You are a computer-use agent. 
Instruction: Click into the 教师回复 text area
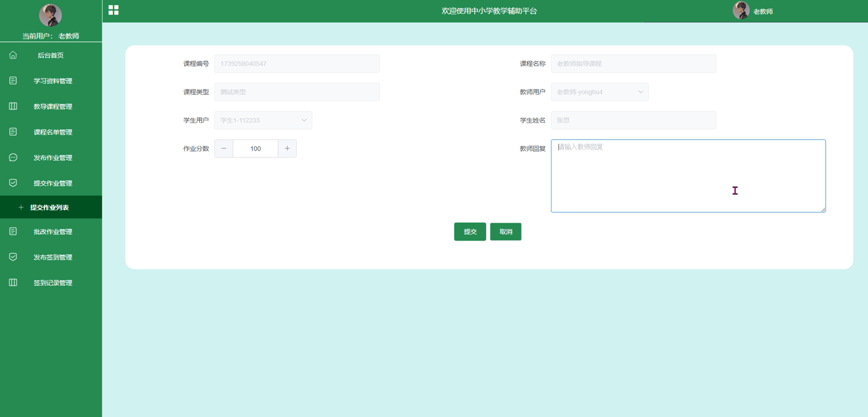(688, 176)
